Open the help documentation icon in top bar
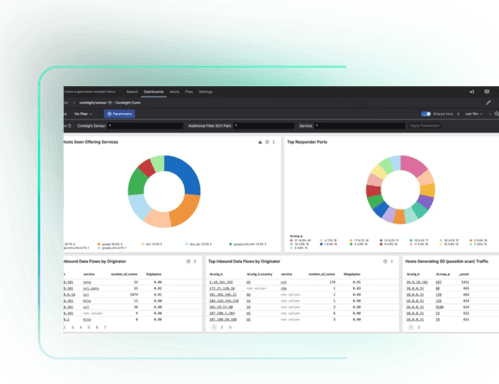The height and width of the screenshot is (384, 499). 487,92
